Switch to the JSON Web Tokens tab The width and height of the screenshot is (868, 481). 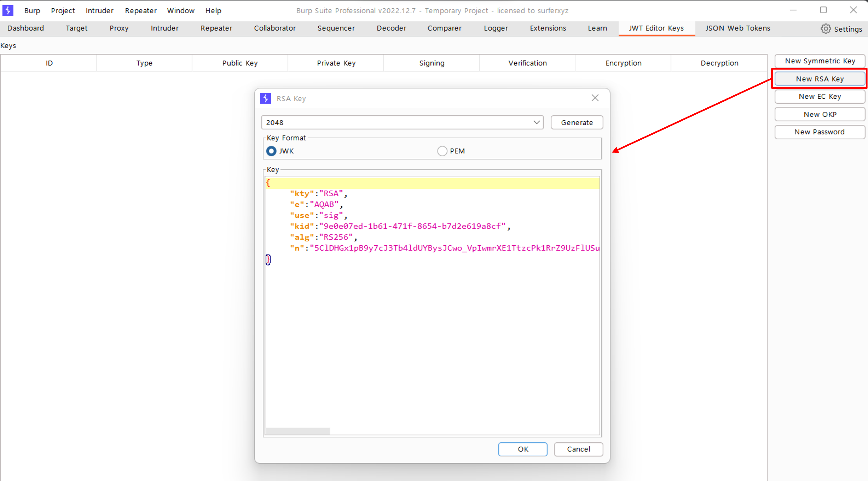pos(738,28)
